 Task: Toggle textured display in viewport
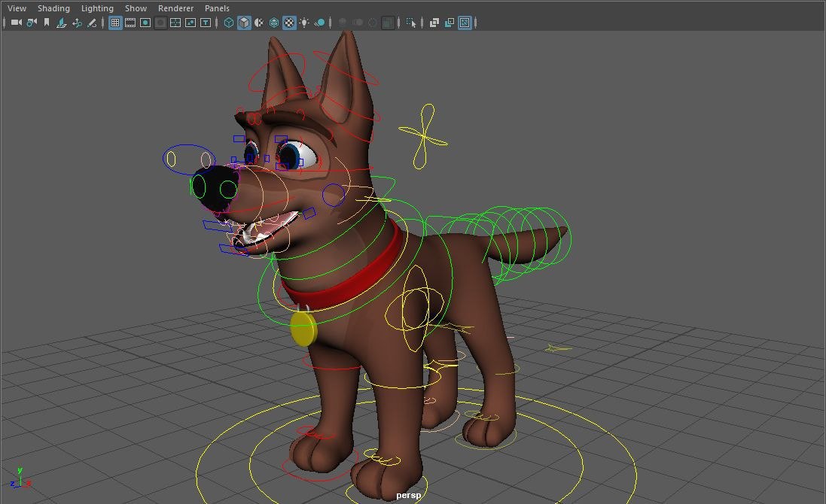(288, 23)
